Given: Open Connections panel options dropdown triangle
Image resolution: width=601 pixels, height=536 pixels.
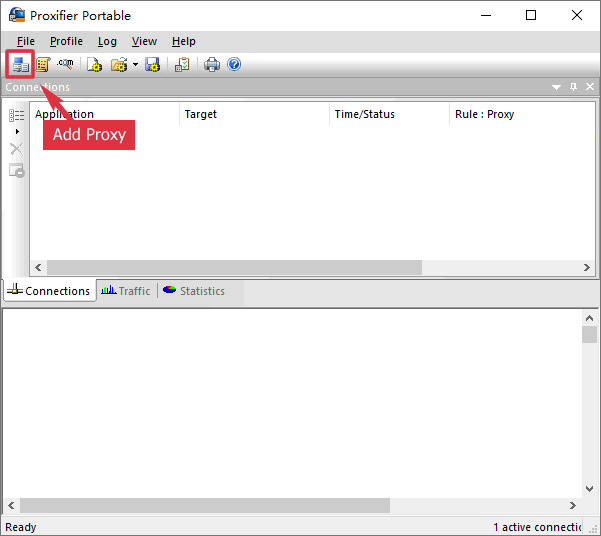Looking at the screenshot, I should [556, 87].
